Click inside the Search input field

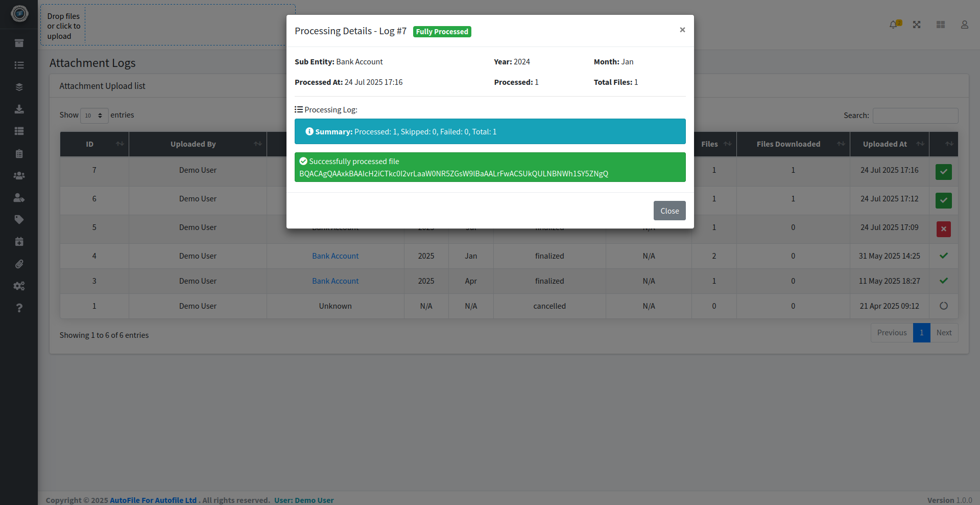[x=915, y=116]
